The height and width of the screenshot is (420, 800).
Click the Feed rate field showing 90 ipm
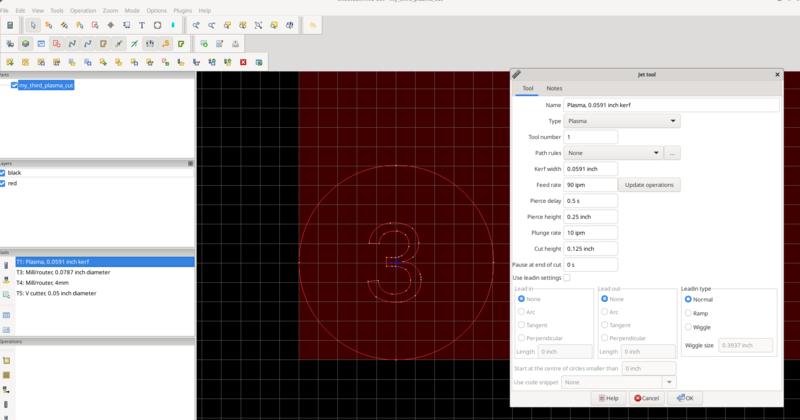590,185
